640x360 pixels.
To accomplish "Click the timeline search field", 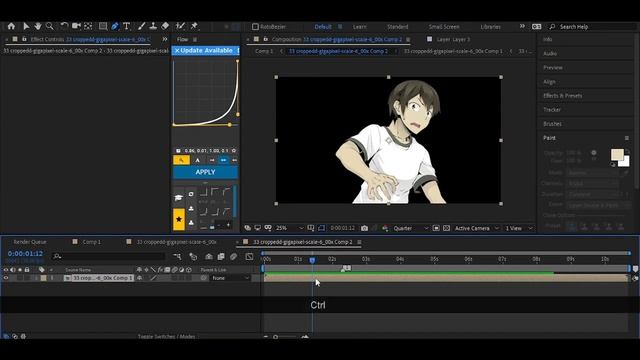I will (109, 256).
